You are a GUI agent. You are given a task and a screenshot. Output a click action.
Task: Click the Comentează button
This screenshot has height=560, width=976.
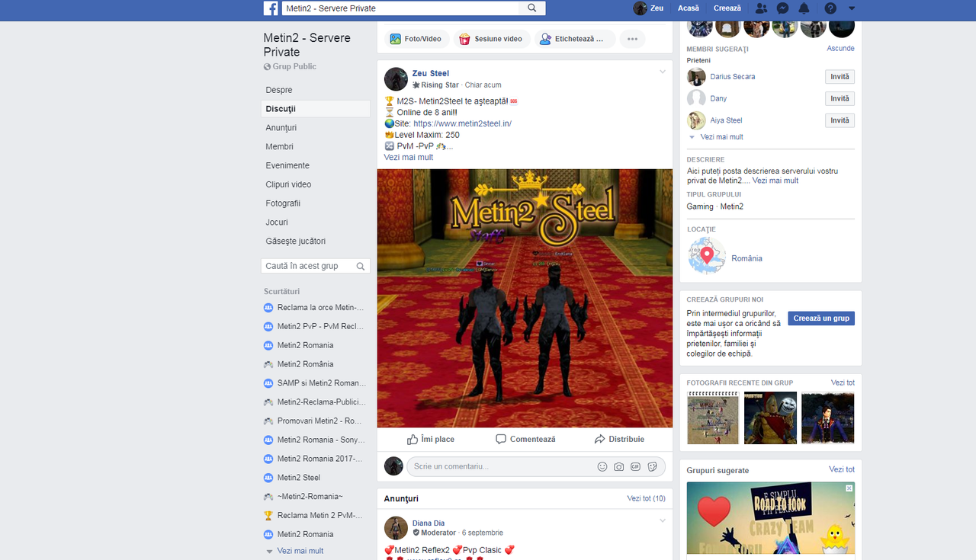pos(525,439)
